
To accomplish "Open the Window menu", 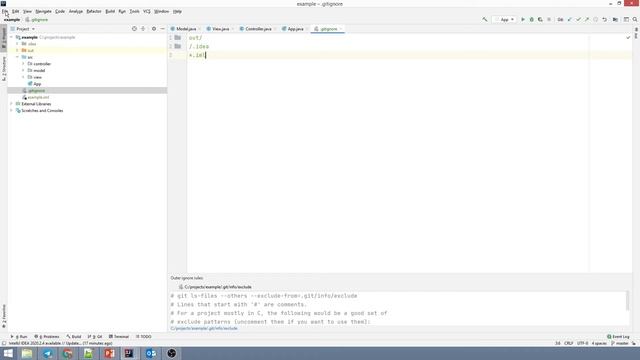I will (161, 11).
